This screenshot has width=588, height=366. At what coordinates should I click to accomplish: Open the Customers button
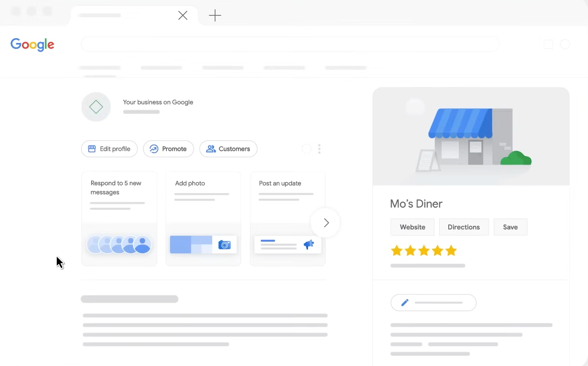click(228, 149)
